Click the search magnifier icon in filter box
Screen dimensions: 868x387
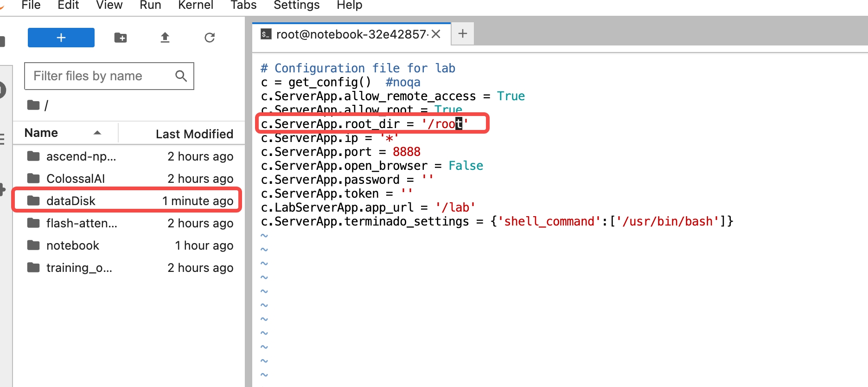tap(181, 76)
